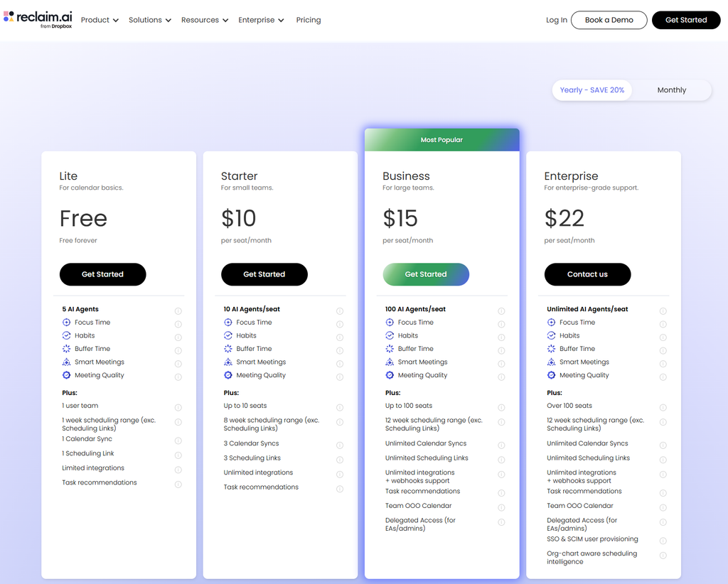Viewport: 728px width, 584px height.
Task: Click Lite 'Task recommendations' text
Action: pos(100,482)
